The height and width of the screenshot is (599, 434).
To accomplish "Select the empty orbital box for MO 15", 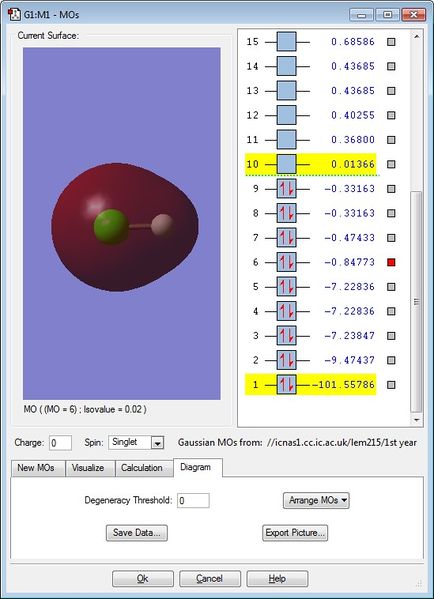I will pyautogui.click(x=287, y=42).
